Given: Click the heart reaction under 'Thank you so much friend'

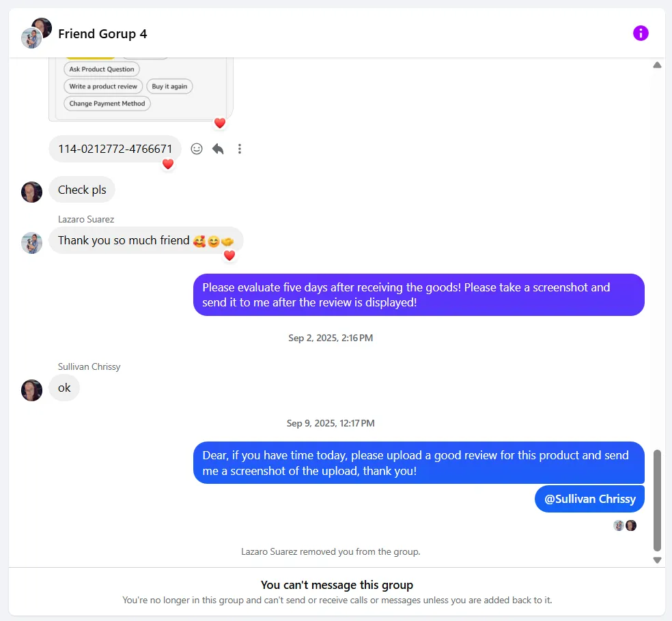Looking at the screenshot, I should coord(229,255).
